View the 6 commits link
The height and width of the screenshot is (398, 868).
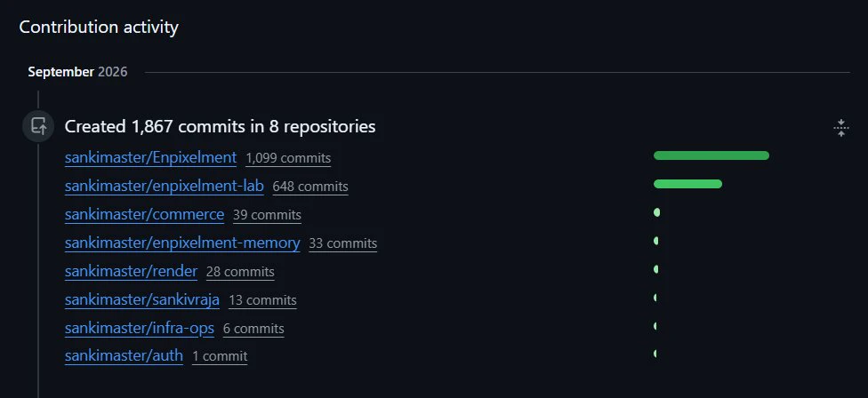[x=253, y=330]
